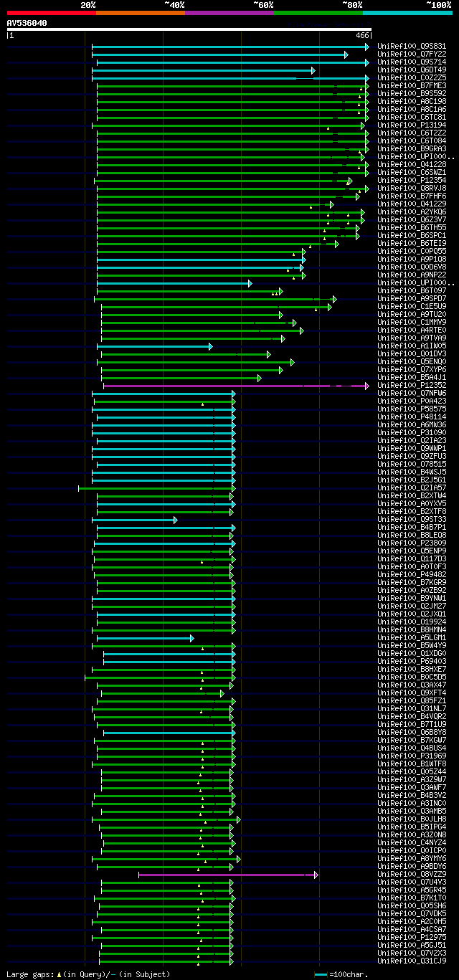Open the UniRef100_A5GR45 entry
459x980 pixels.
(x=412, y=890)
